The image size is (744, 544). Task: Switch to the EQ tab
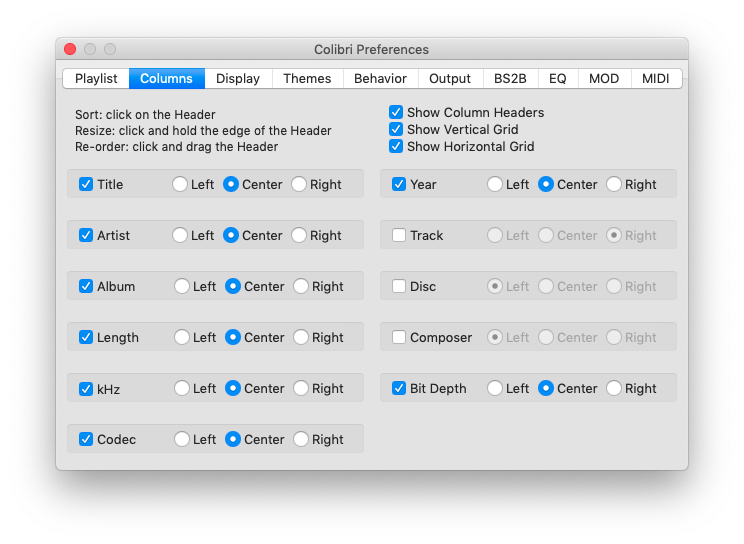(x=558, y=78)
